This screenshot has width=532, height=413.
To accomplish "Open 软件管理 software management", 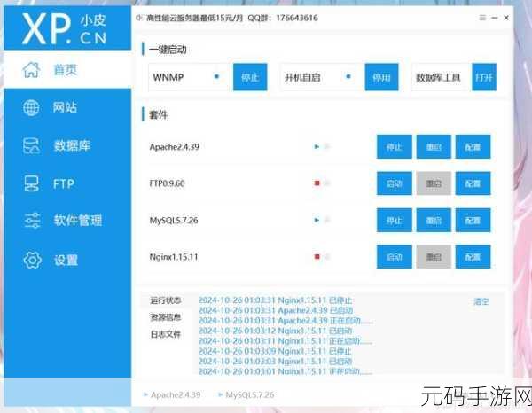I will click(67, 221).
